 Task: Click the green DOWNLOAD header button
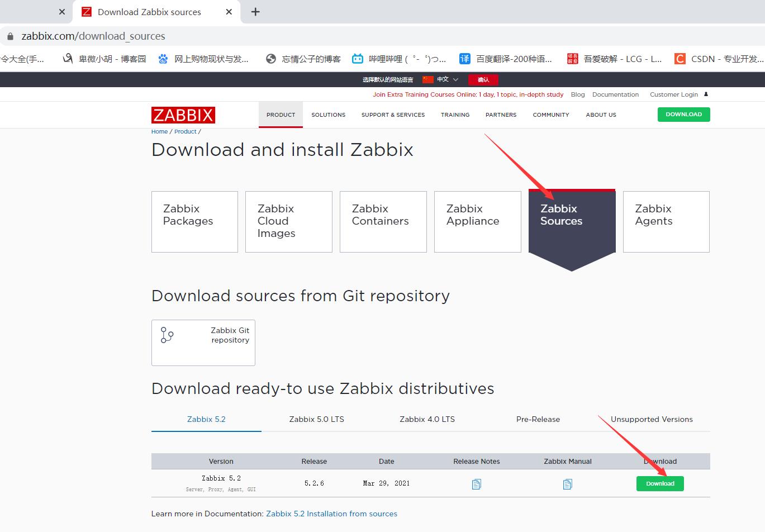(x=683, y=114)
